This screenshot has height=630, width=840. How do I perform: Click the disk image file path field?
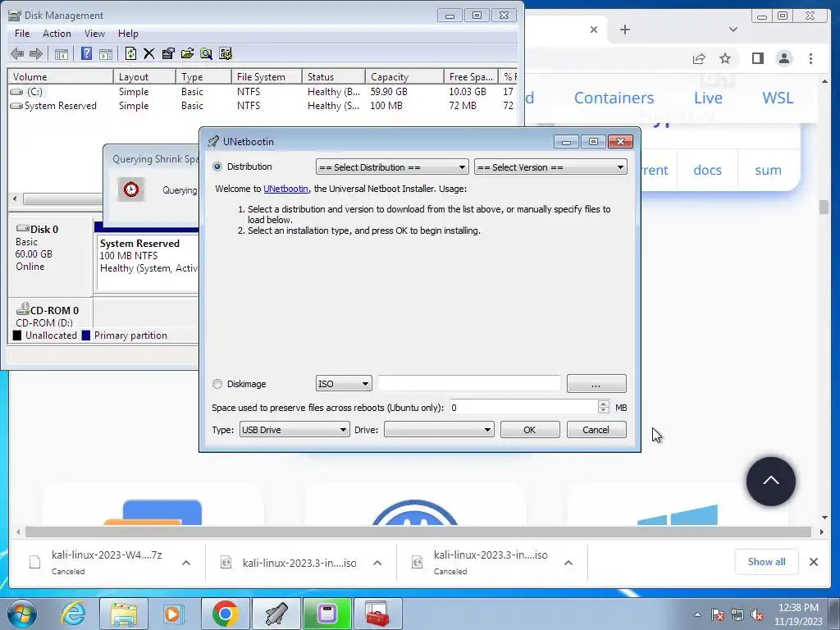(x=469, y=384)
